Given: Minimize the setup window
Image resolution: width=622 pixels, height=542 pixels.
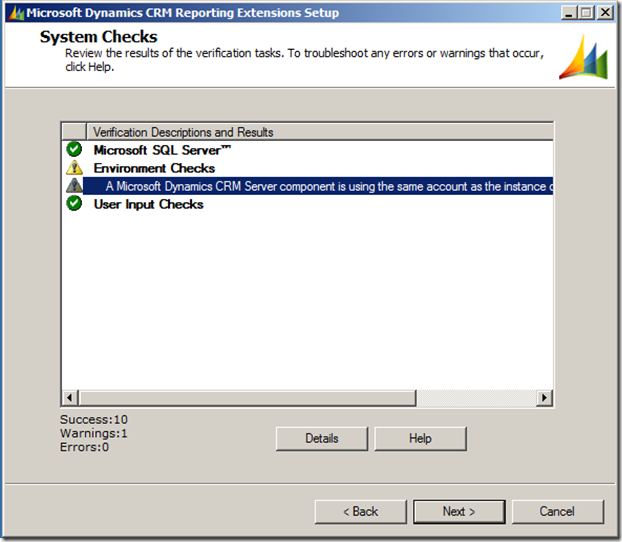Looking at the screenshot, I should point(569,13).
